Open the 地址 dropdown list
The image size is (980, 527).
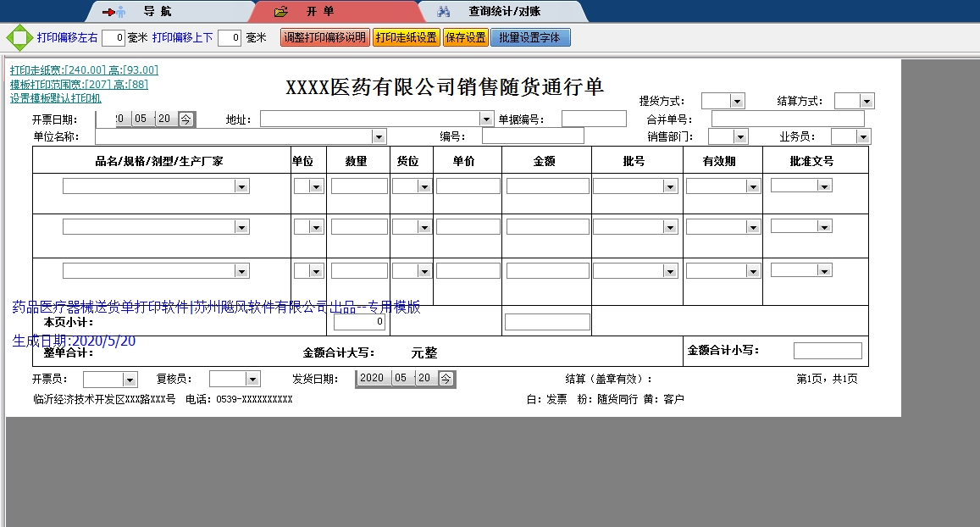coord(486,119)
